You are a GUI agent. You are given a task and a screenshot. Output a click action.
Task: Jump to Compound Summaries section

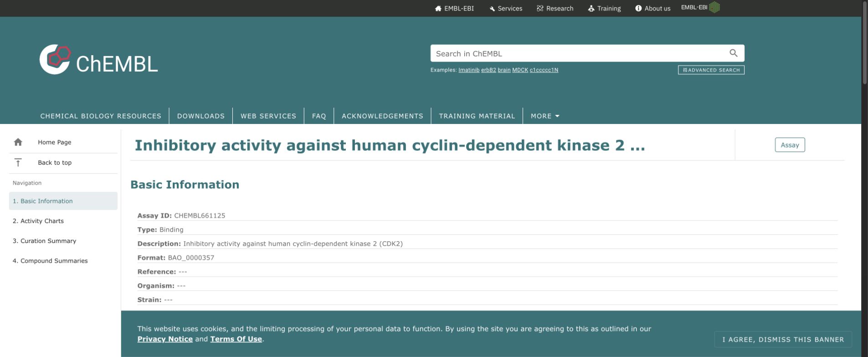coord(63,261)
